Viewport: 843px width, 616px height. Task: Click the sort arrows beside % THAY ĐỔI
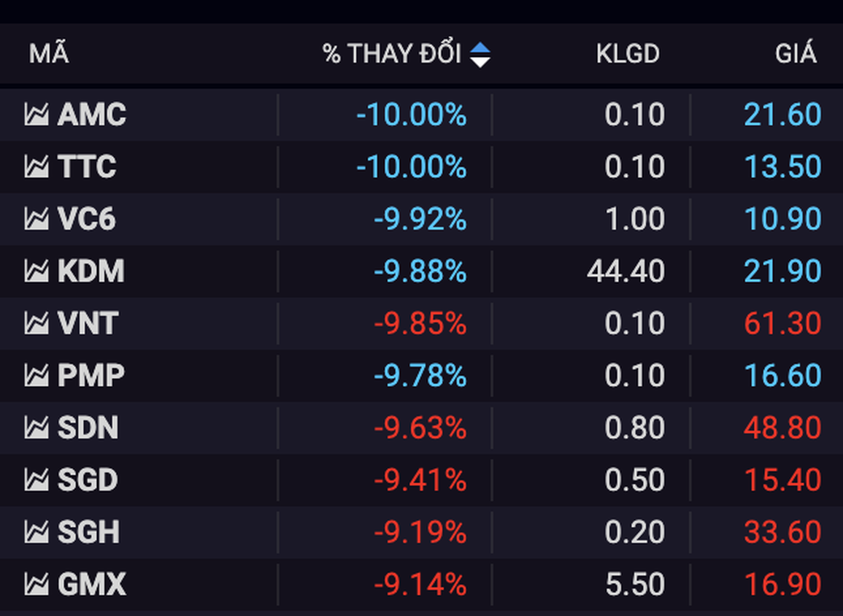(x=480, y=55)
